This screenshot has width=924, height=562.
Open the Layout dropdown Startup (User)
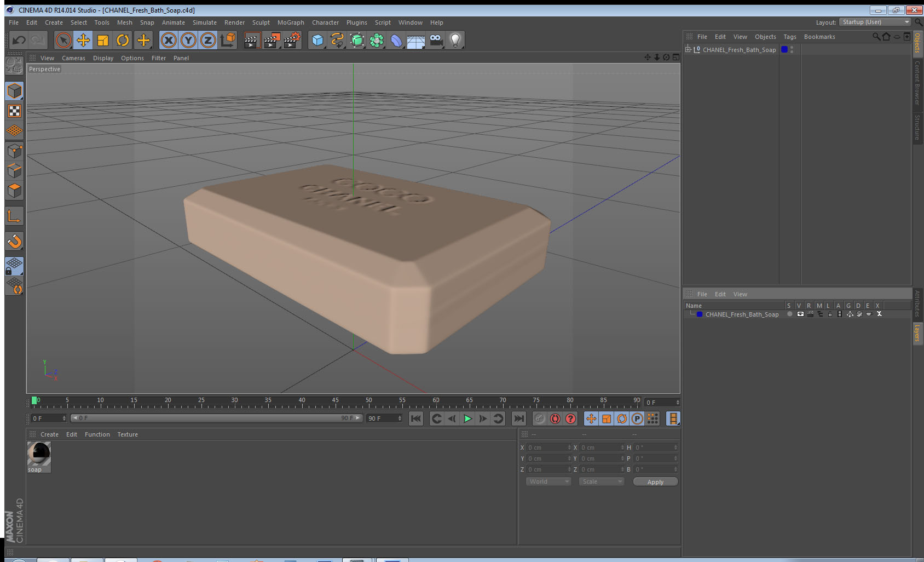coord(875,22)
